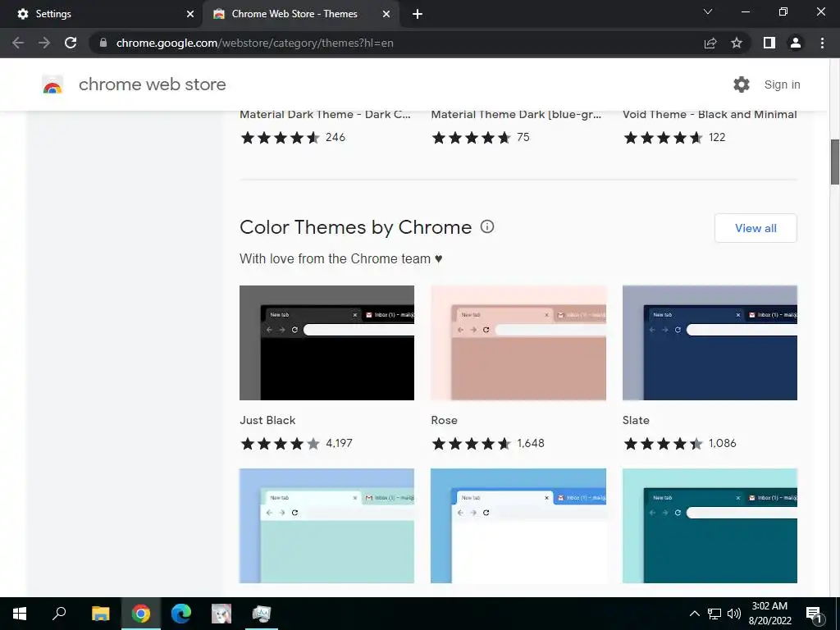Launch Microsoft Edge from taskbar
The width and height of the screenshot is (840, 630).
[x=181, y=614]
